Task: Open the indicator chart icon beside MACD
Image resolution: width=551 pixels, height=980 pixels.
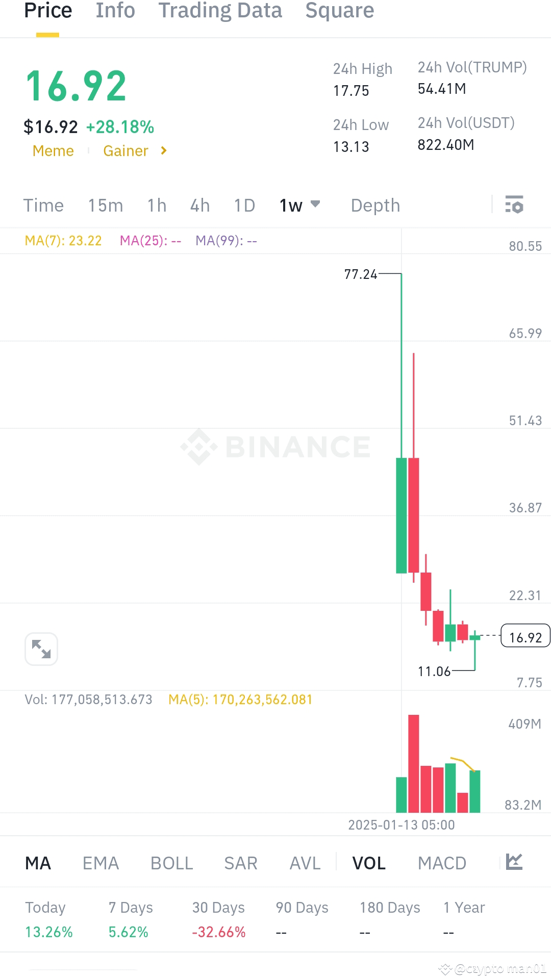Action: pos(515,862)
